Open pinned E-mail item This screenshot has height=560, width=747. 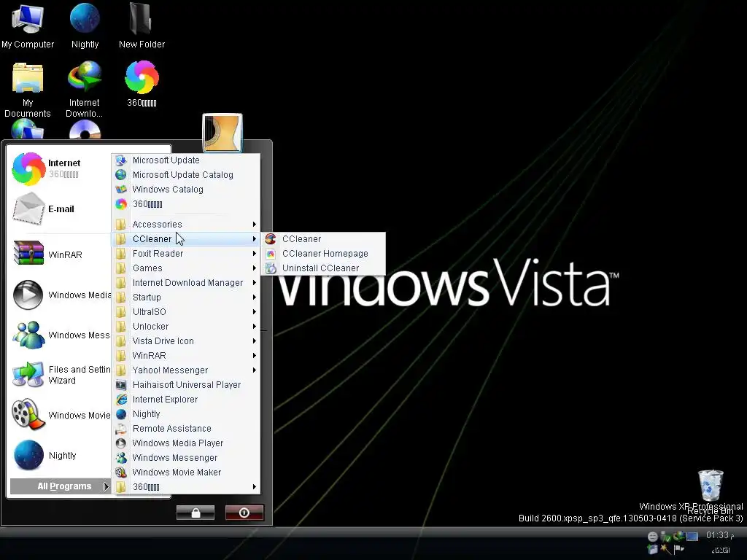point(60,209)
